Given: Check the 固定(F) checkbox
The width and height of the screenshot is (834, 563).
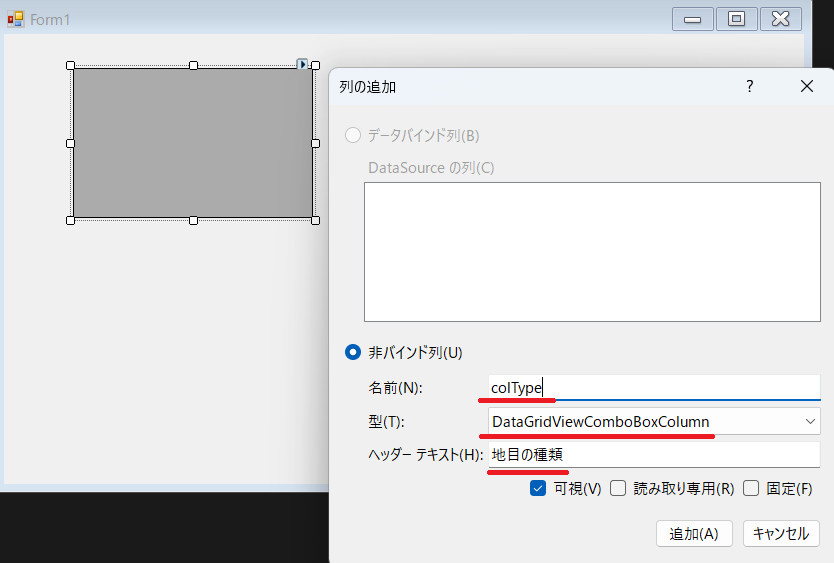Looking at the screenshot, I should tap(751, 489).
